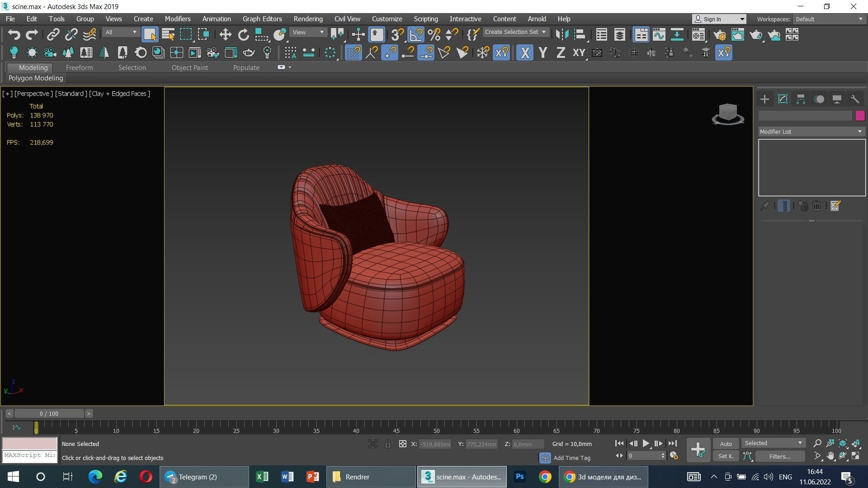Image resolution: width=868 pixels, height=488 pixels.
Task: Open the Motion command panel tab
Action: pos(819,99)
